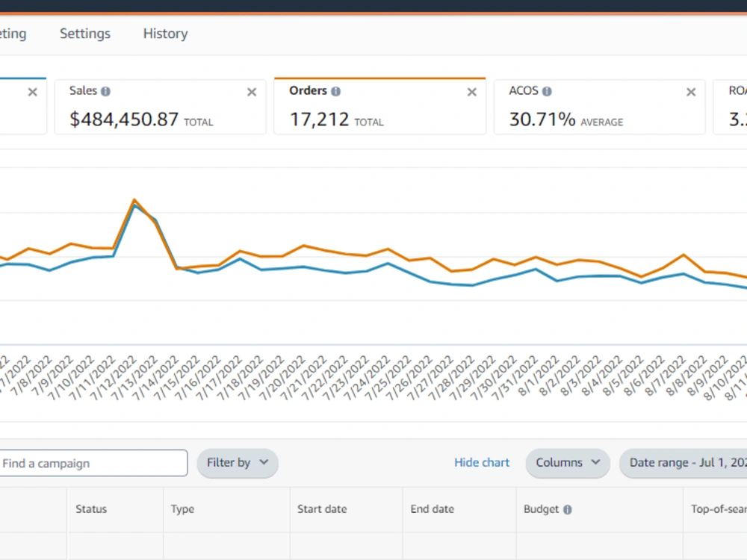Select the ACOS metric card
Viewport: 747px width, 560px height.
pos(599,107)
